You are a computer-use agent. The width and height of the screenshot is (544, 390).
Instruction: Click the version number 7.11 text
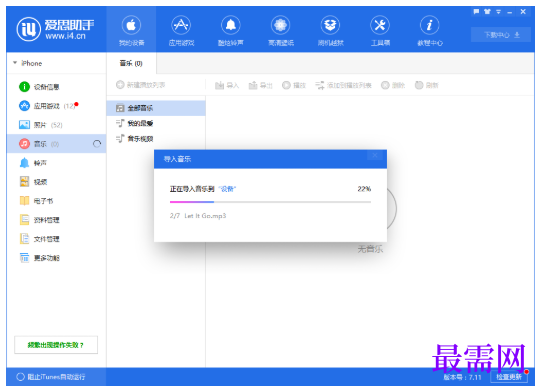[x=462, y=377]
